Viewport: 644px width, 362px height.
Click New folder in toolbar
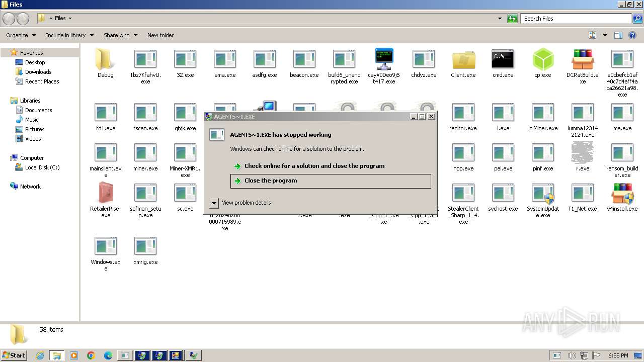(x=160, y=35)
